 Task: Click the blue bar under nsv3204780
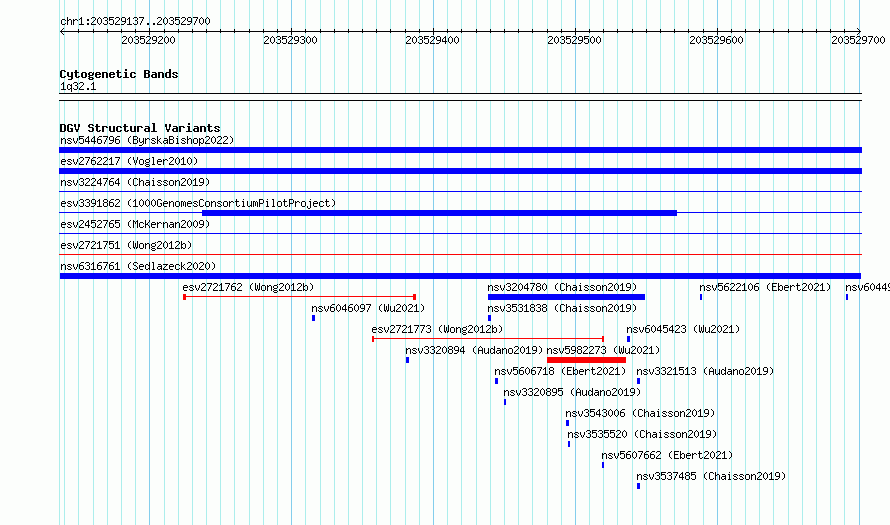click(x=566, y=297)
